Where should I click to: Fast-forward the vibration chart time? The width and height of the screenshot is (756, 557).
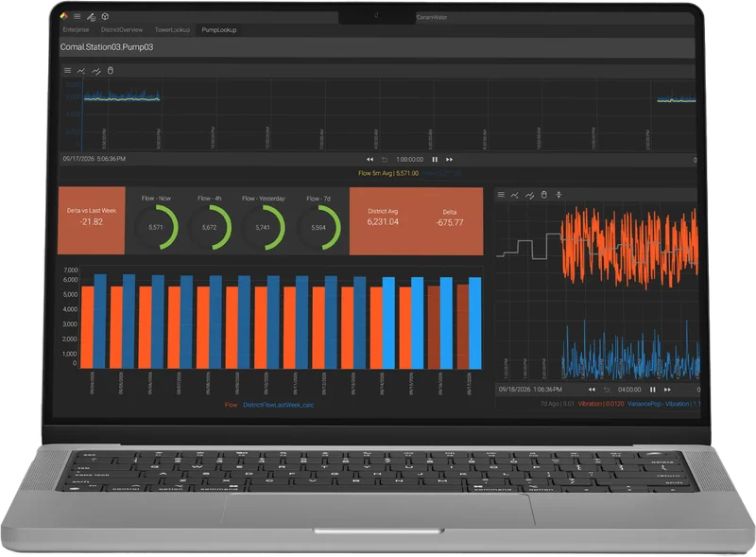(667, 390)
